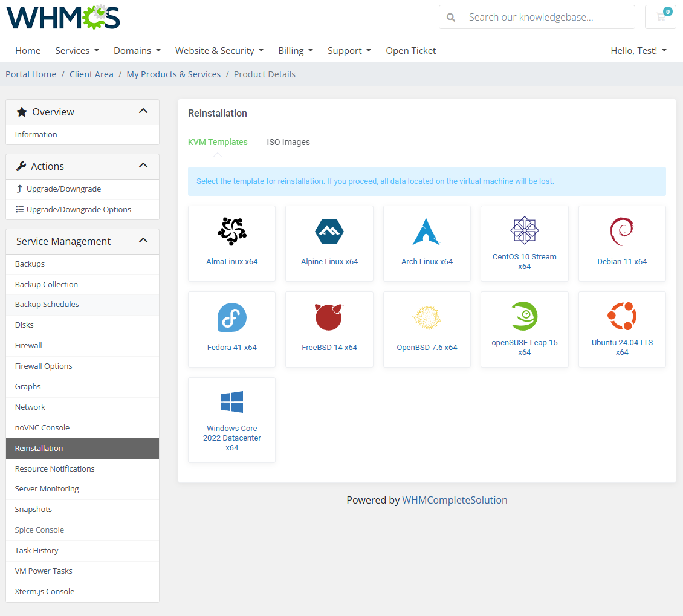Open the shopping cart icon
The height and width of the screenshot is (616, 683).
tap(661, 17)
